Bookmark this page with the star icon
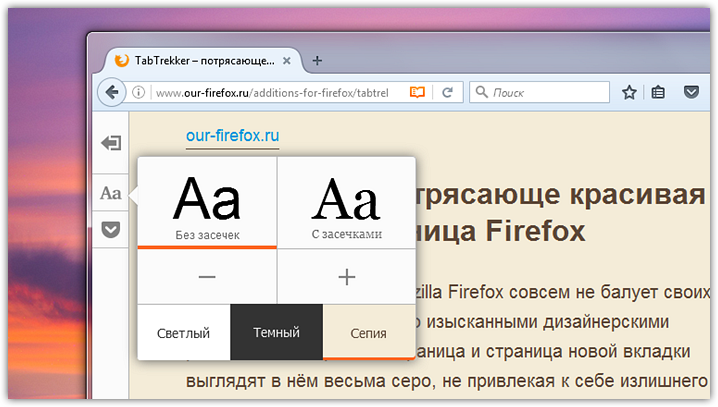Screen dimensions: 718x407 [629, 92]
